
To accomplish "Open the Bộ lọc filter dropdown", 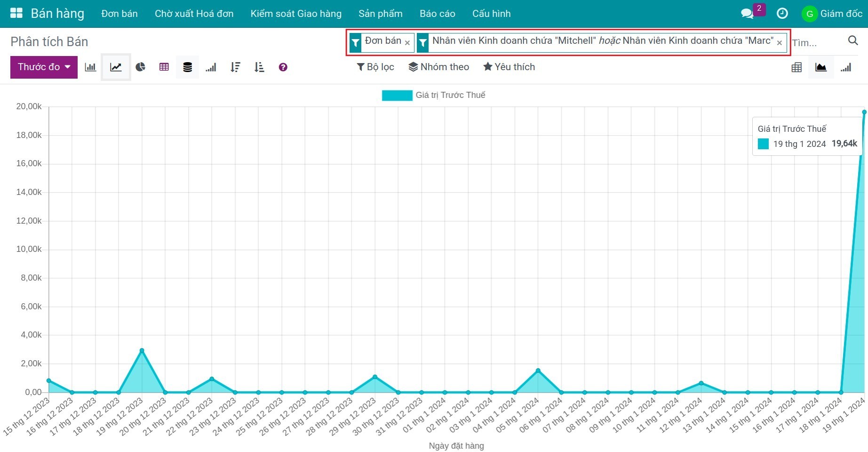I will (x=375, y=67).
